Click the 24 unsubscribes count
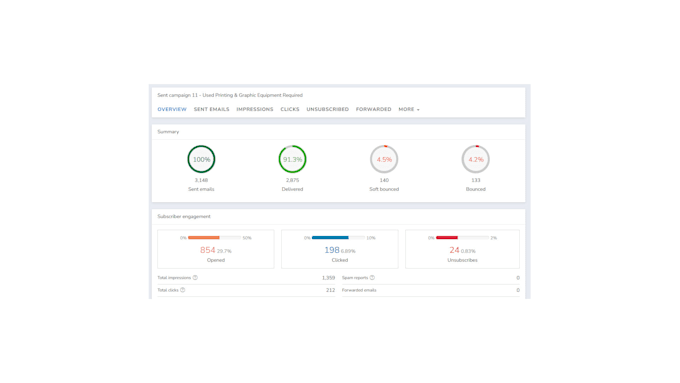 454,250
